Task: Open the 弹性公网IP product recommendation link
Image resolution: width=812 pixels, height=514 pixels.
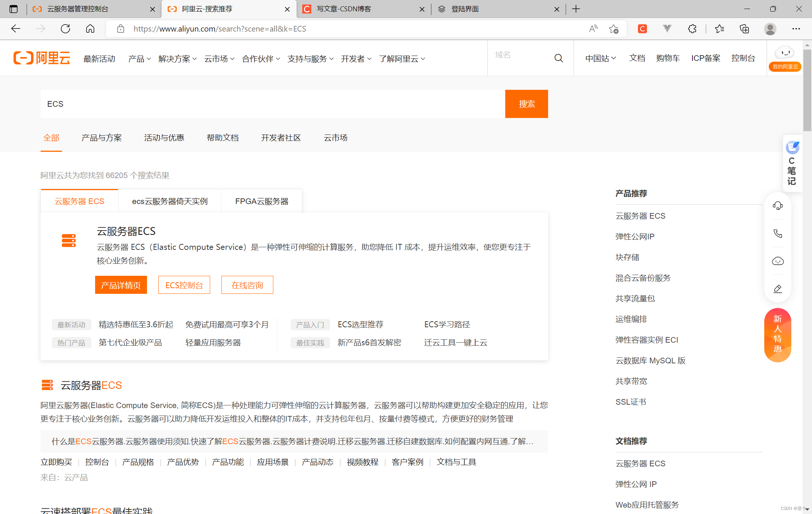Action: [x=635, y=237]
